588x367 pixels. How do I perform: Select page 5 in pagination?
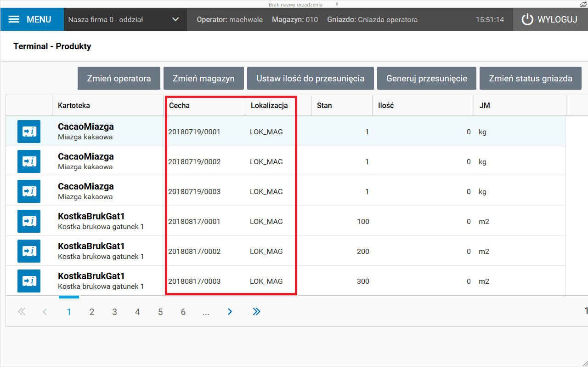tap(160, 312)
